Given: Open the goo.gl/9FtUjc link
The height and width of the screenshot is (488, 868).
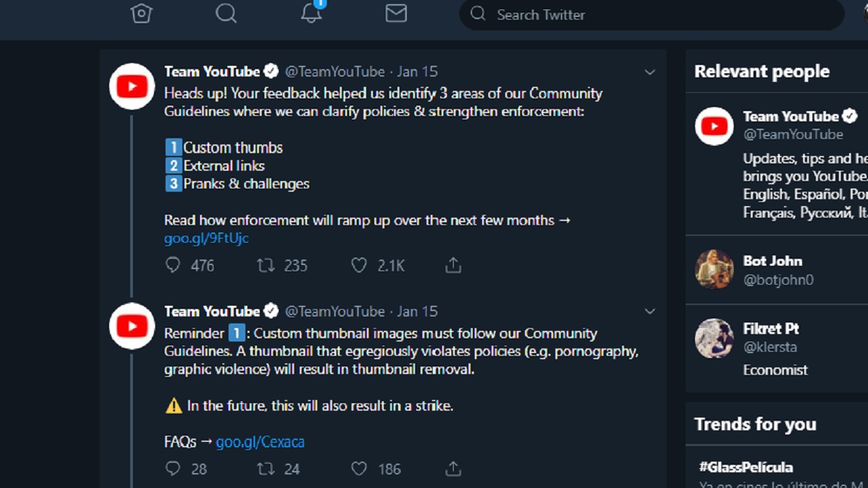Looking at the screenshot, I should coord(206,238).
